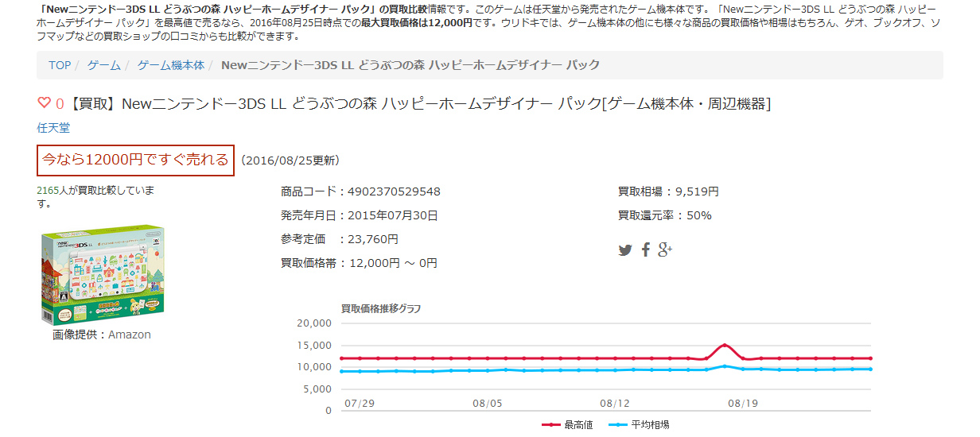Share the page on Twitter

point(625,250)
